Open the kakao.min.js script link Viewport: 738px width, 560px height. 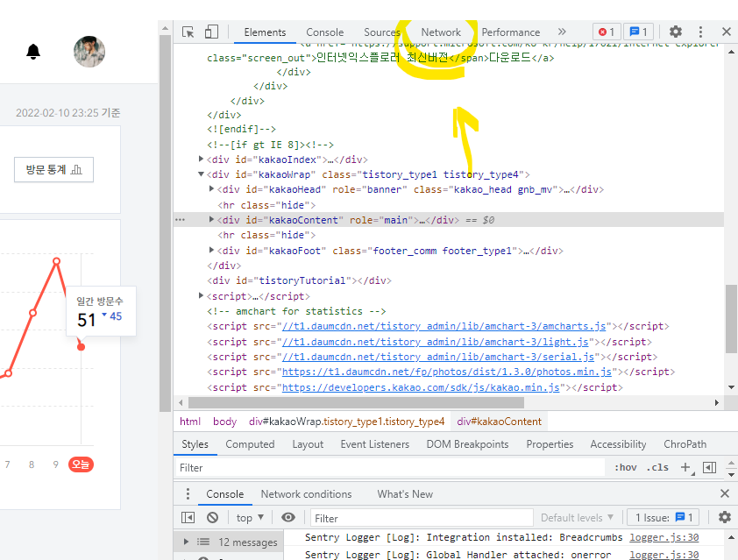coord(421,387)
